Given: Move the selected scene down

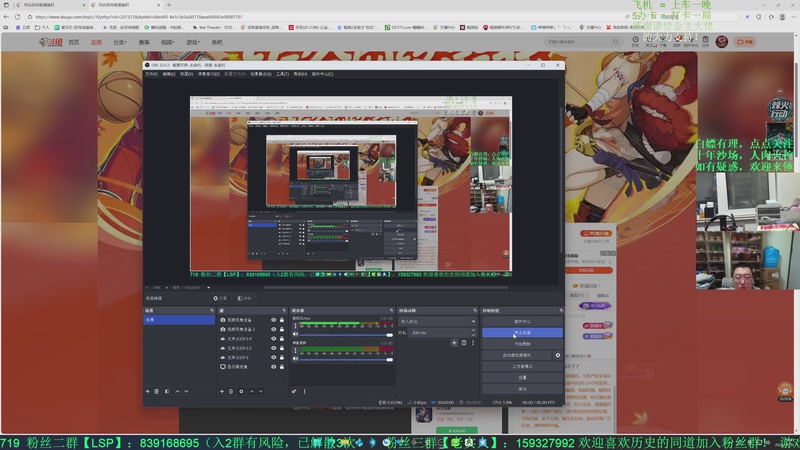Looking at the screenshot, I should point(186,391).
